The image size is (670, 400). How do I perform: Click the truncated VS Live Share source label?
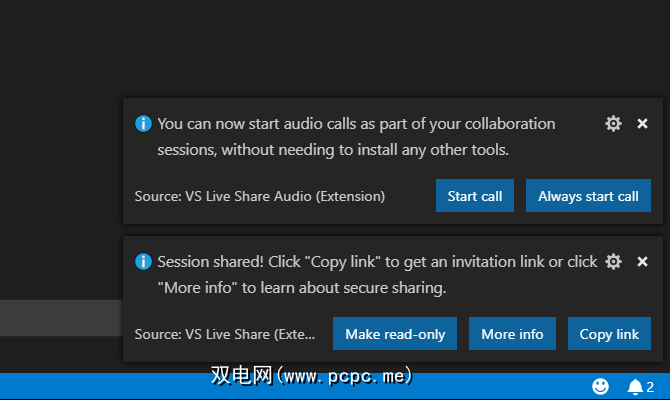224,334
